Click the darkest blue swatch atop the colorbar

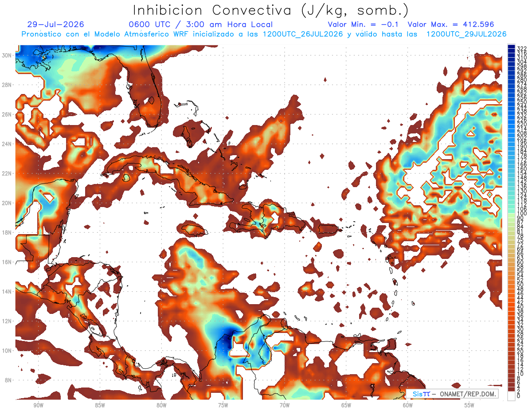[x=512, y=47]
